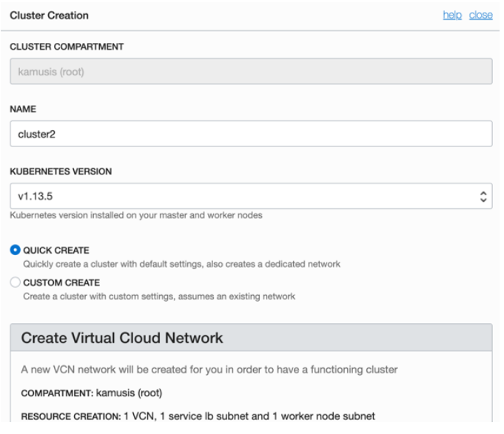This screenshot has width=504, height=434.
Task: Click the Quick Create description text
Action: tap(181, 263)
